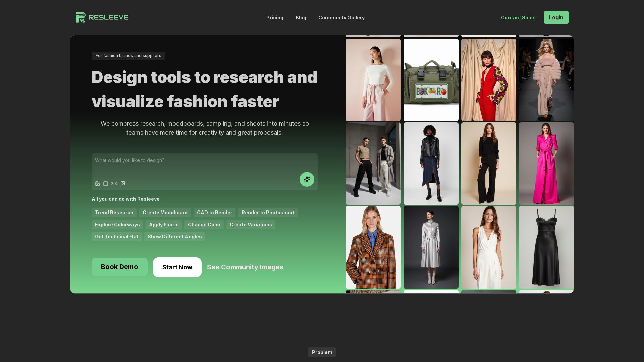Choose the CAD to Render option
This screenshot has width=644, height=362.
click(x=214, y=213)
